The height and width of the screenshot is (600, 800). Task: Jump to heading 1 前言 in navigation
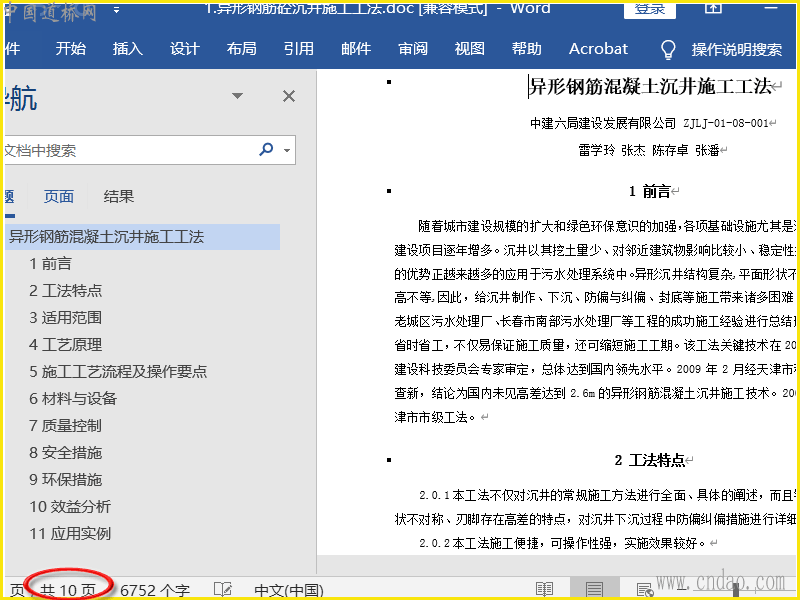pos(50,264)
